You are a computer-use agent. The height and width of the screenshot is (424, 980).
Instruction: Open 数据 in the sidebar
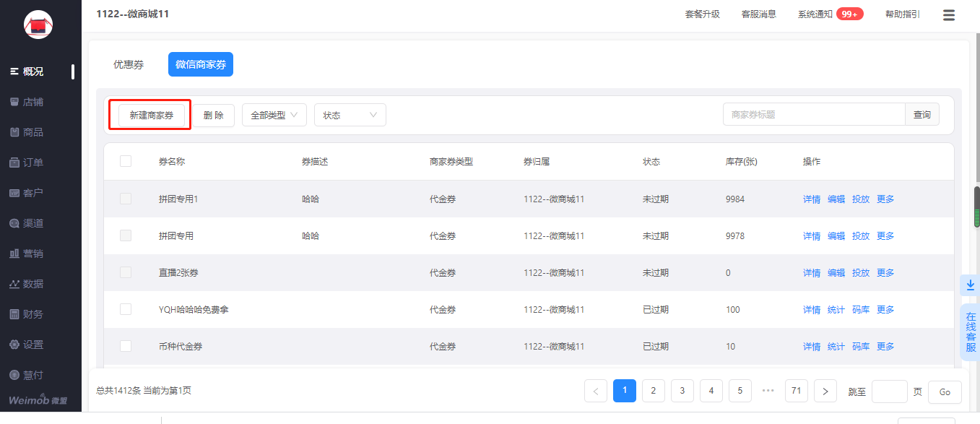33,284
